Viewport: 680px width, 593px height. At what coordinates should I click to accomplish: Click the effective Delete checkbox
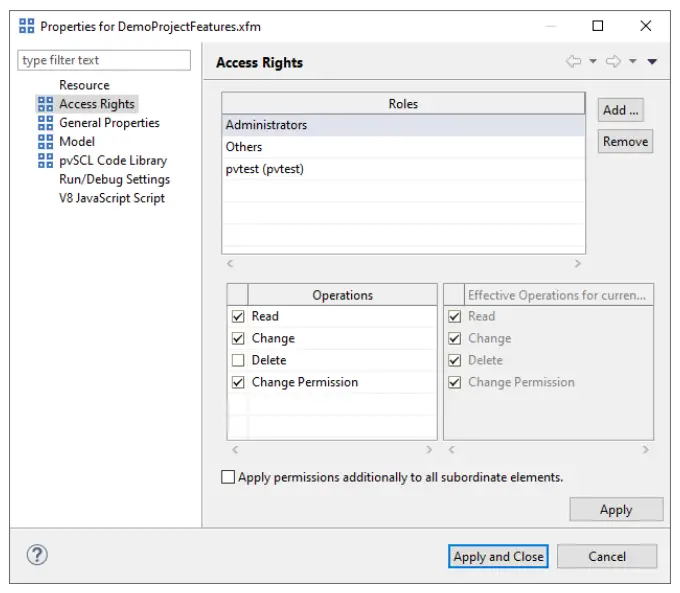pos(454,360)
